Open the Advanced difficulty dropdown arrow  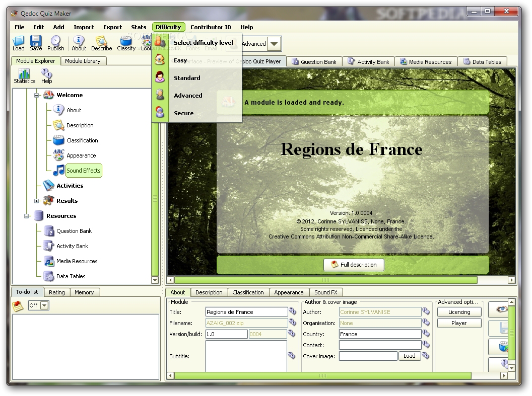tap(274, 44)
